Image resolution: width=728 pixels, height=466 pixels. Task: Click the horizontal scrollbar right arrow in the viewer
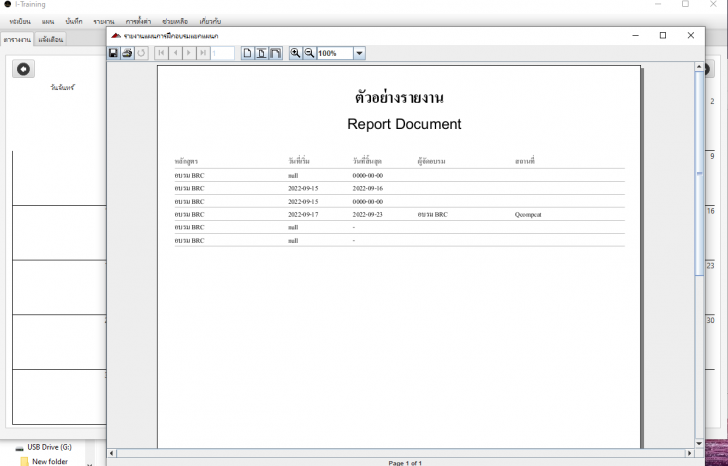(689, 453)
